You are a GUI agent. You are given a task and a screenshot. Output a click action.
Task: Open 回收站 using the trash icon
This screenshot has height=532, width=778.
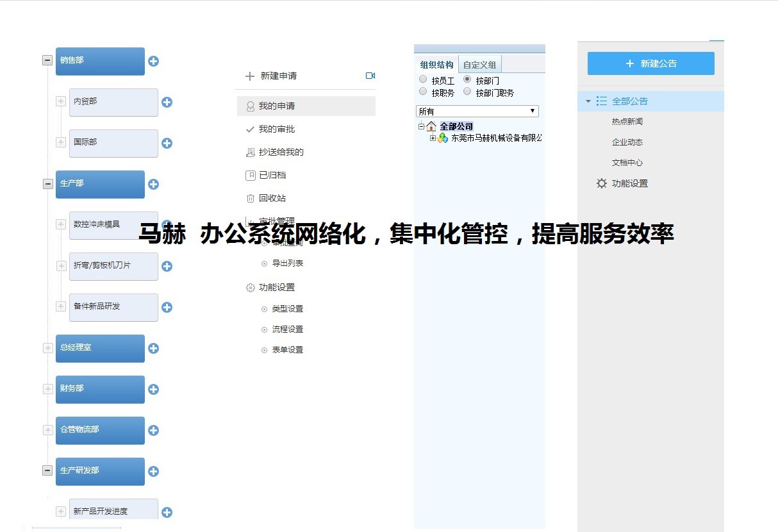click(x=251, y=198)
